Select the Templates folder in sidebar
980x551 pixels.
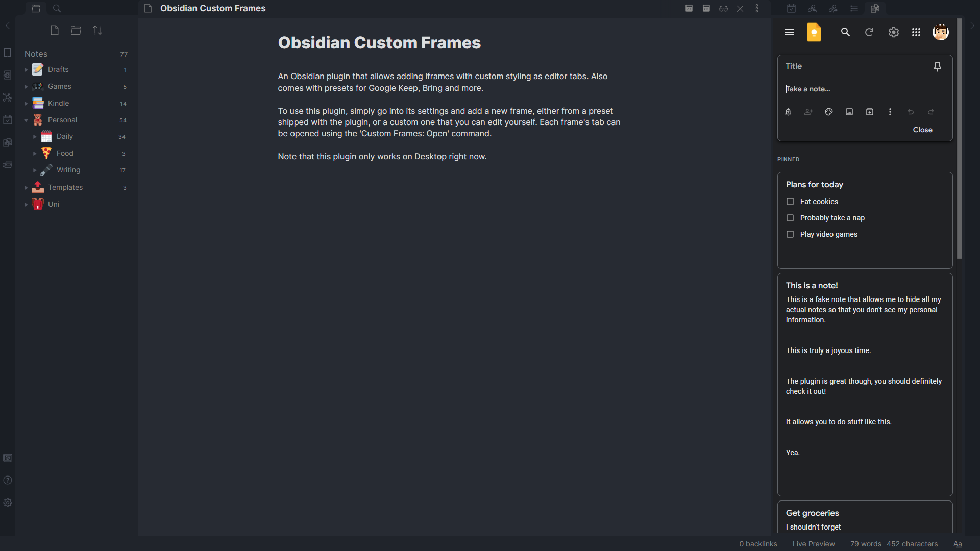[x=65, y=187]
